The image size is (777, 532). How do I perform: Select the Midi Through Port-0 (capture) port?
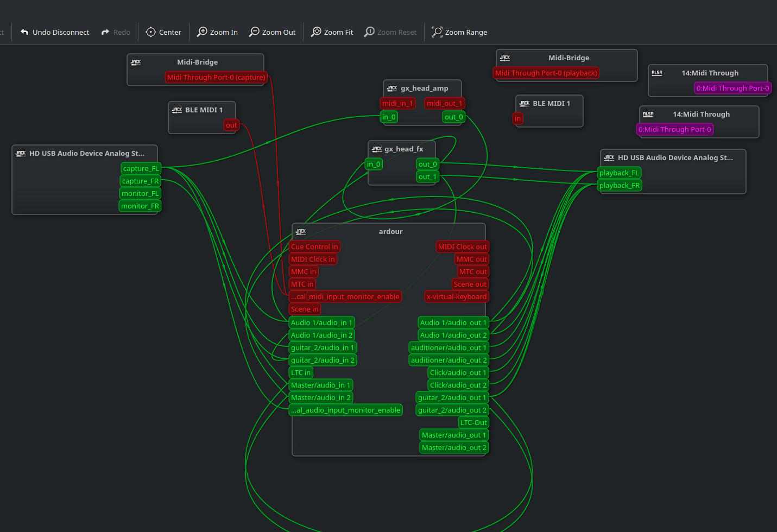pyautogui.click(x=216, y=77)
